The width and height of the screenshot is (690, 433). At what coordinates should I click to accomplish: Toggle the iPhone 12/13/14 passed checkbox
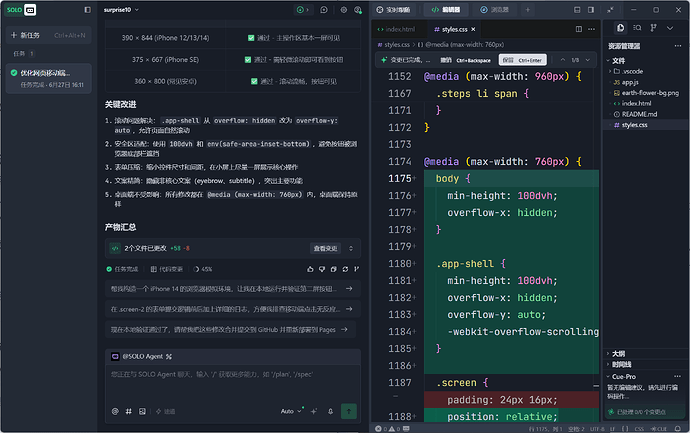point(251,38)
